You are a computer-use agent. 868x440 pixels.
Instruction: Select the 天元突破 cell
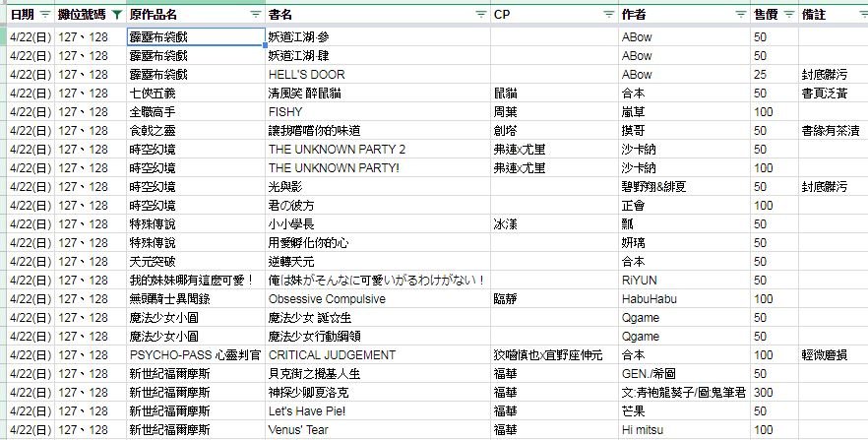[196, 261]
